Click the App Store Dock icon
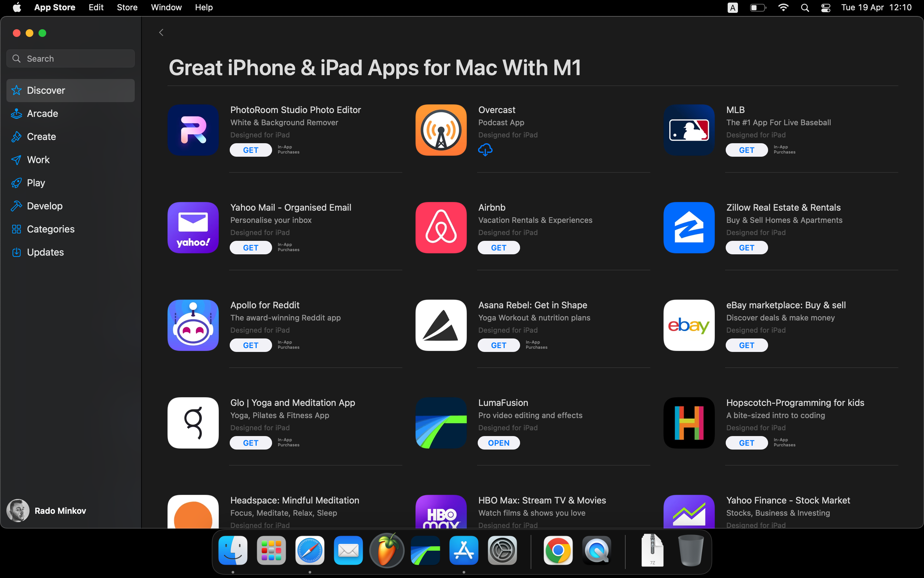Image resolution: width=924 pixels, height=578 pixels. click(x=464, y=550)
